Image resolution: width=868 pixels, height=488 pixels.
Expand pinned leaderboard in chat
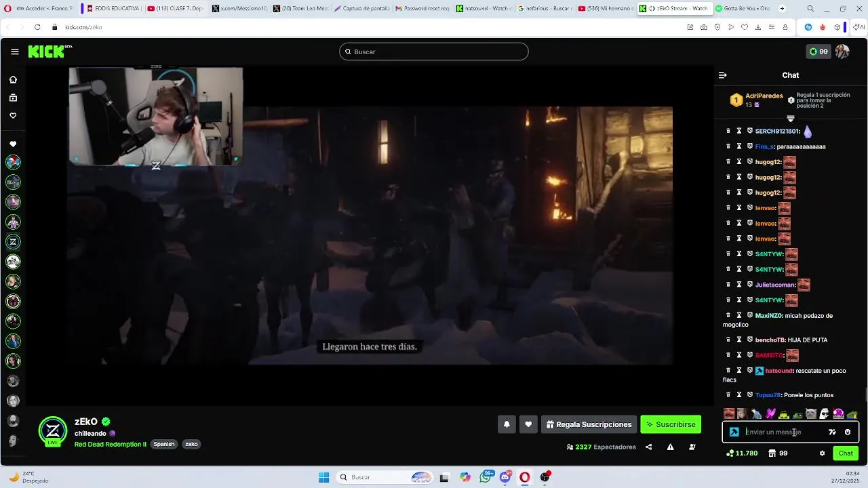click(791, 119)
